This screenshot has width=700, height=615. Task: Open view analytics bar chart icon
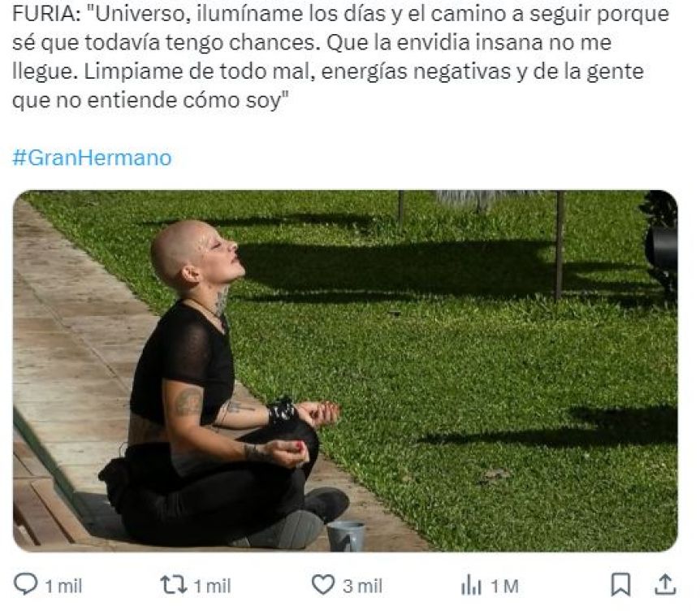471,585
